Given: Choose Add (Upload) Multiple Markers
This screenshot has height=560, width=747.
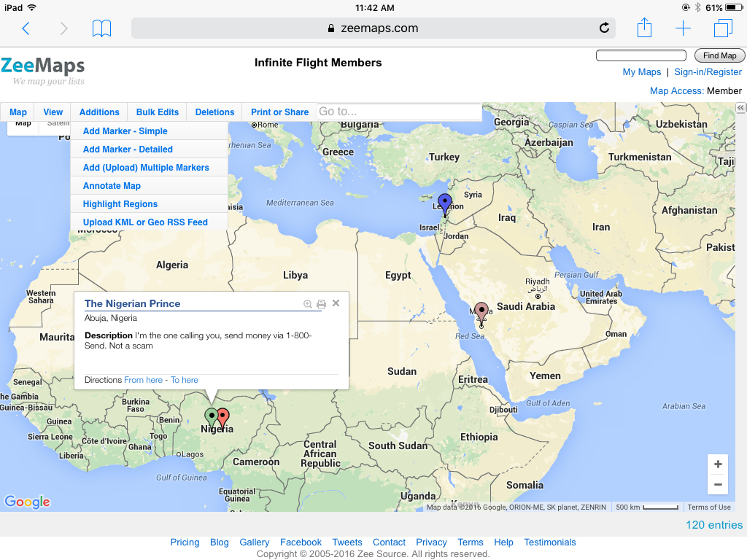Looking at the screenshot, I should pos(149,168).
